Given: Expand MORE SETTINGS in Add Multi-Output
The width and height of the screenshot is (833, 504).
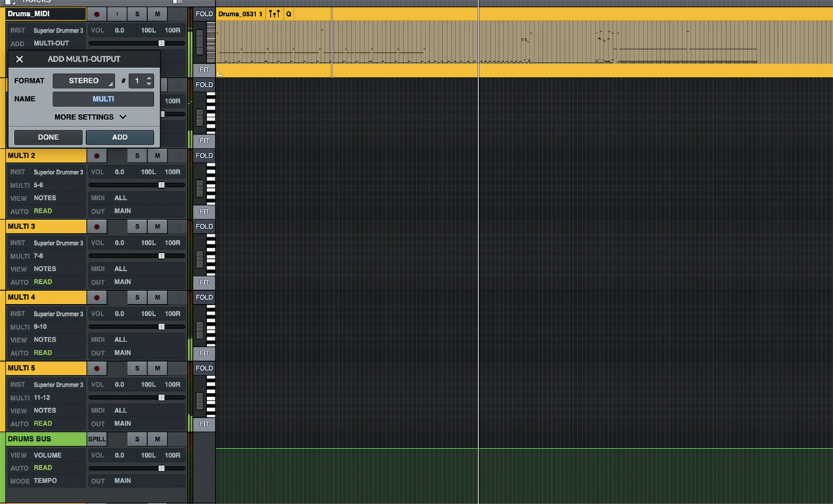Looking at the screenshot, I should 90,117.
